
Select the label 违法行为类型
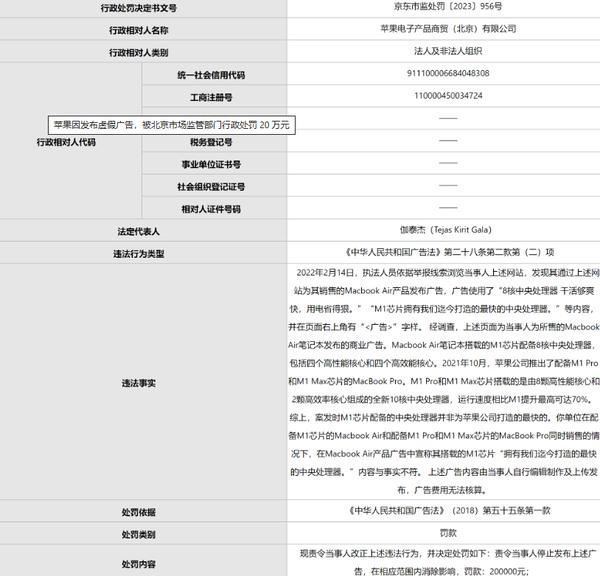[139, 254]
